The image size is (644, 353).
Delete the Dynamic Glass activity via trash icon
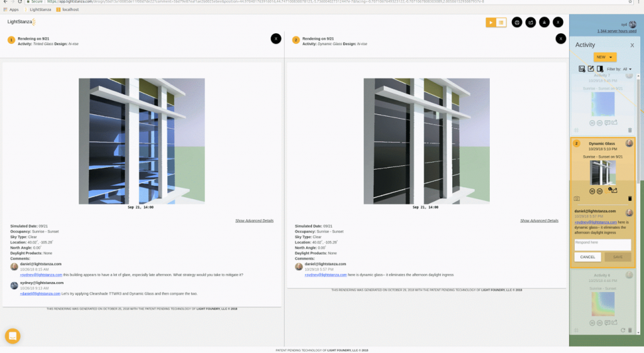[630, 198]
